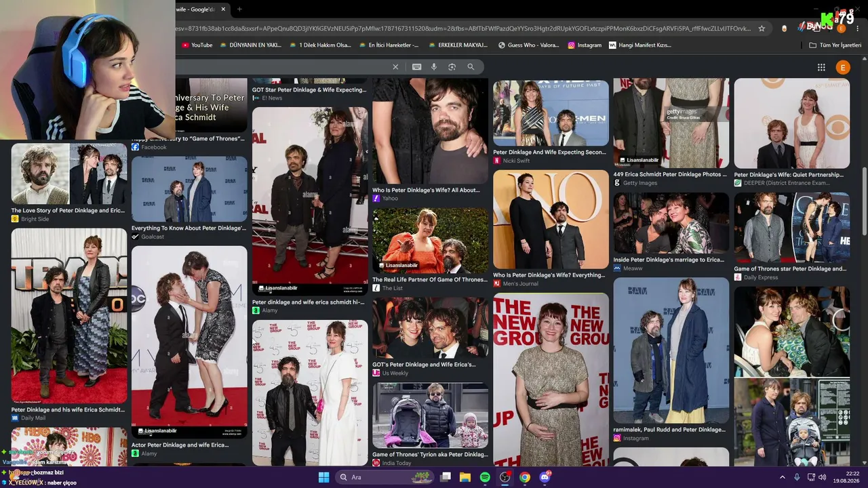Show hidden system tray icons
Viewport: 868px width, 488px height.
click(782, 477)
